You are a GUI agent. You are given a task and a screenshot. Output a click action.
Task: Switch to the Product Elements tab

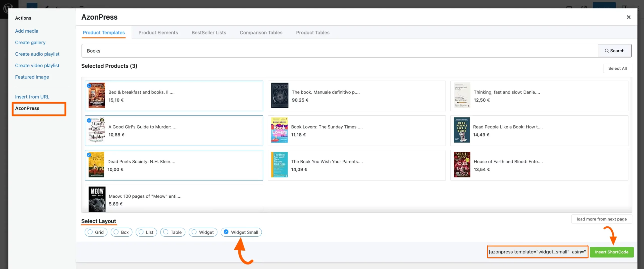[158, 32]
